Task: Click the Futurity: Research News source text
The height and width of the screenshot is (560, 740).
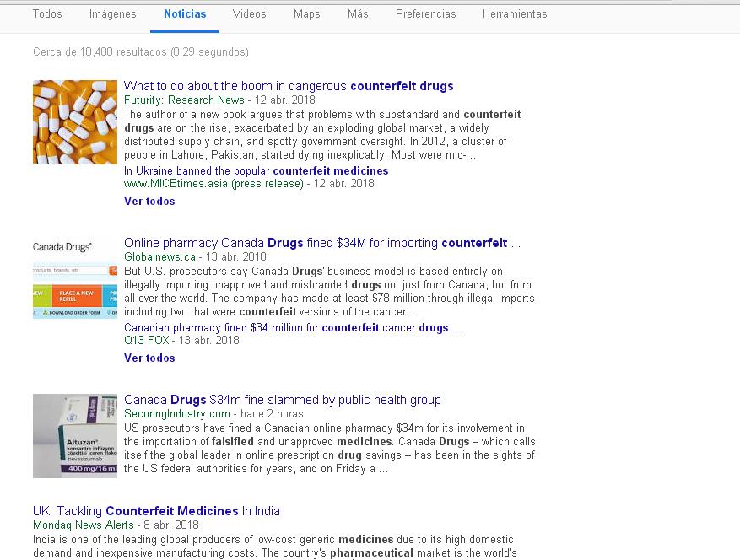Action: coord(184,100)
